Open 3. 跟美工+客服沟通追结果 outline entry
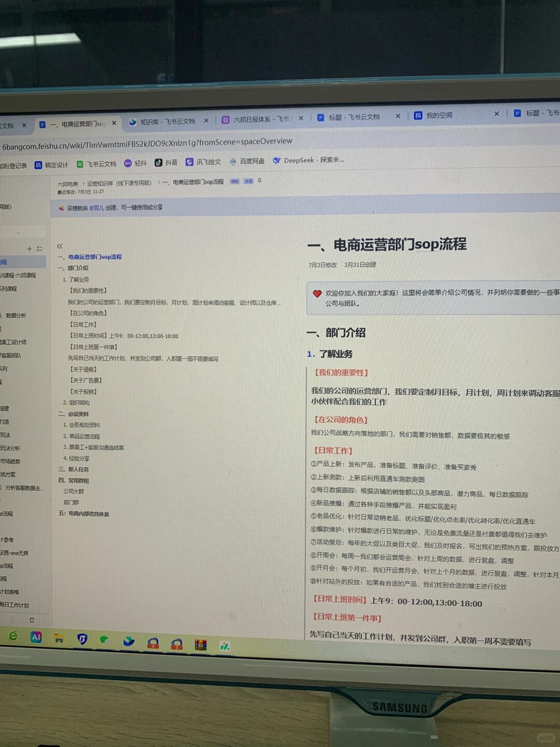560x747 pixels. [x=93, y=447]
